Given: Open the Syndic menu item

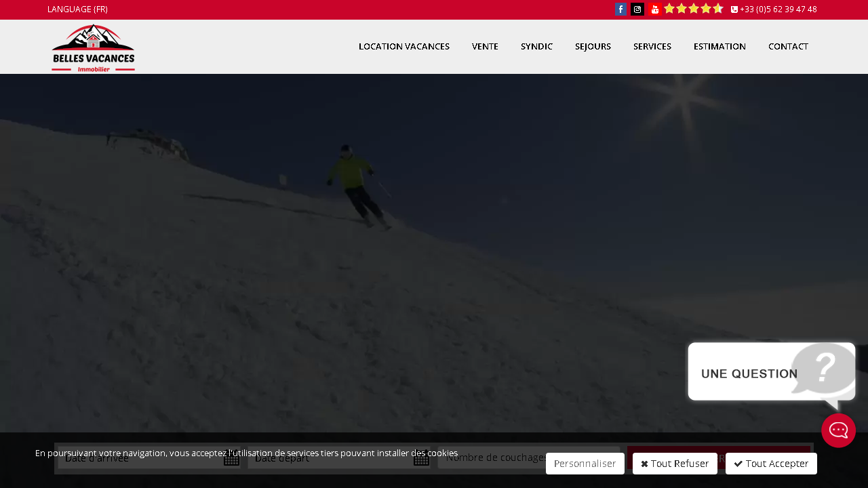Looking at the screenshot, I should click(x=536, y=47).
